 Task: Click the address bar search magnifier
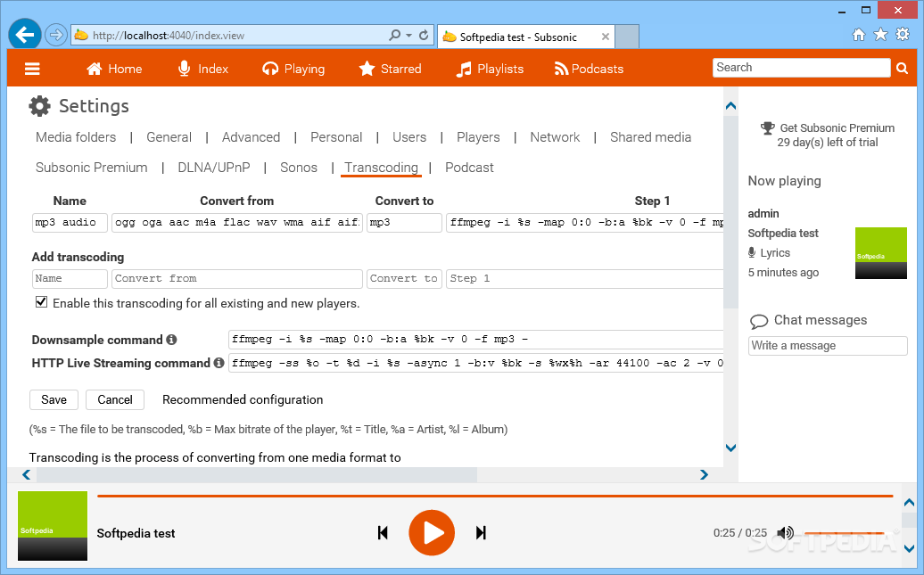(x=395, y=36)
